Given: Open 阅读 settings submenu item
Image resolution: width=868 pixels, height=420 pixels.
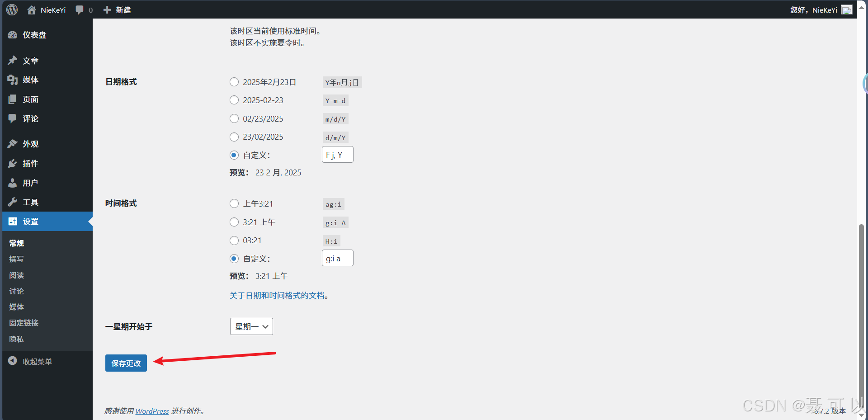Looking at the screenshot, I should coord(17,275).
